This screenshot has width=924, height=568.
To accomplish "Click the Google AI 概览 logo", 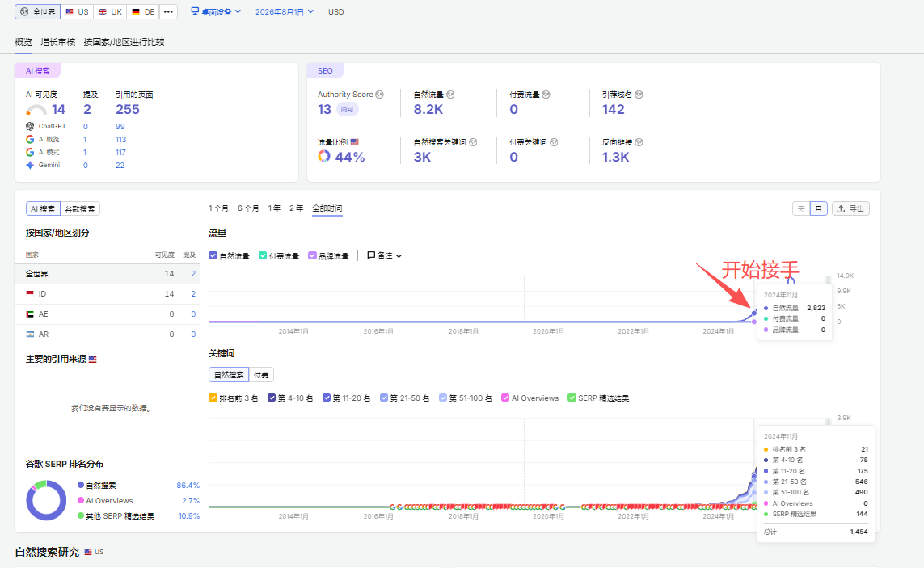I will 30,139.
